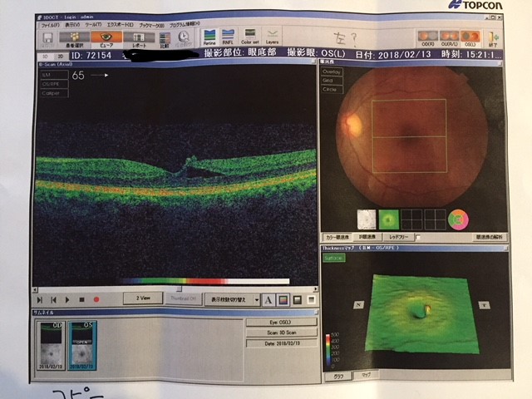
Task: Click the Scan: 3D Scan info field
Action: (282, 332)
